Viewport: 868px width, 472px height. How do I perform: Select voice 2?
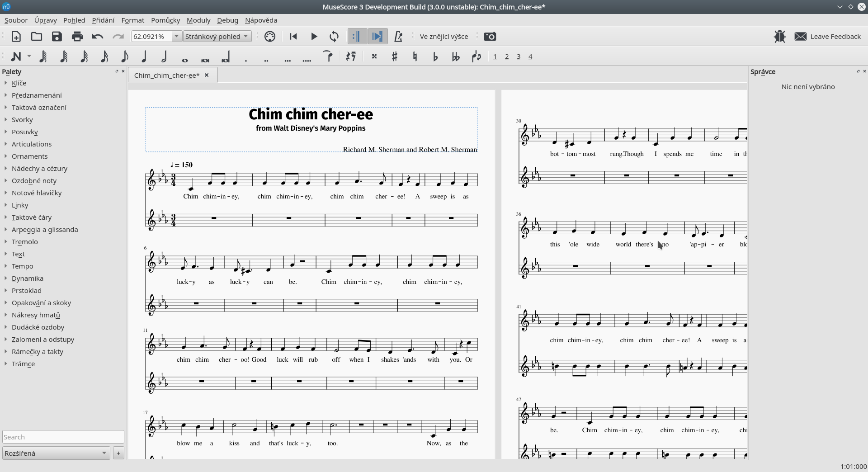(507, 57)
